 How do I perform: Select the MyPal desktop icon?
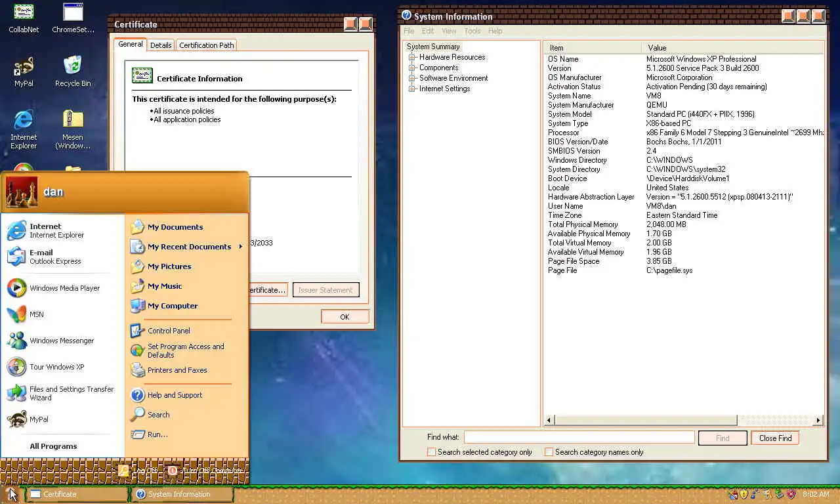[24, 72]
